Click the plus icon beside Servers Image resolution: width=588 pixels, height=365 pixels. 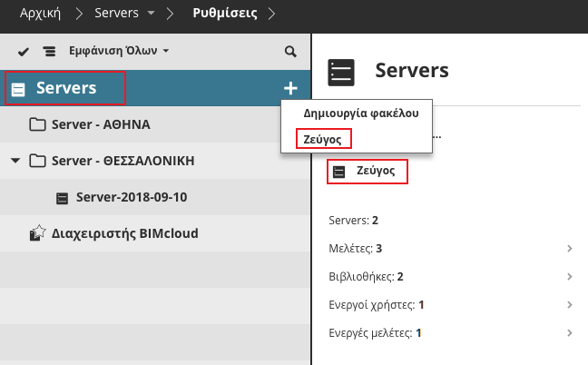[290, 88]
